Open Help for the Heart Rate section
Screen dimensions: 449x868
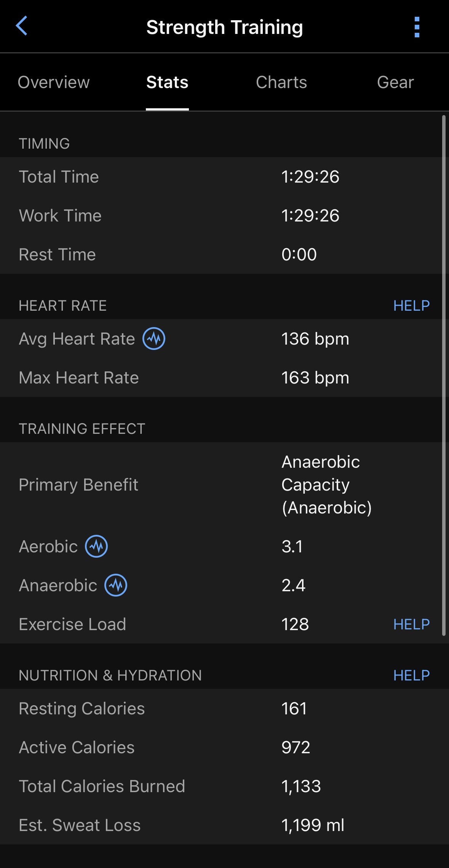(411, 305)
